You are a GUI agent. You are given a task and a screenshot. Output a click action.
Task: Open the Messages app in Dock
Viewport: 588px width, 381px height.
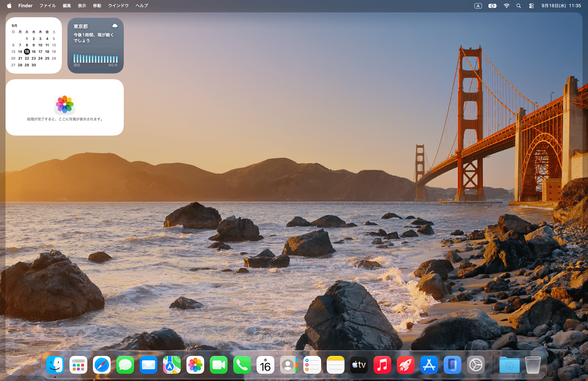[x=125, y=365]
